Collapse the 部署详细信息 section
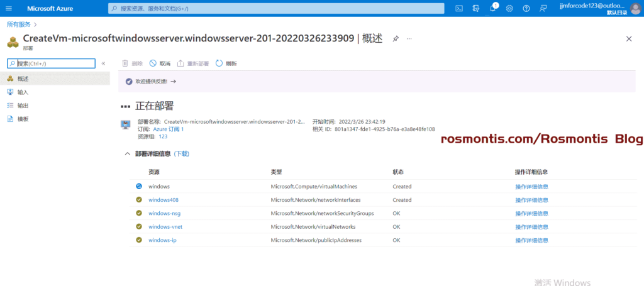This screenshot has height=286, width=644. click(127, 154)
